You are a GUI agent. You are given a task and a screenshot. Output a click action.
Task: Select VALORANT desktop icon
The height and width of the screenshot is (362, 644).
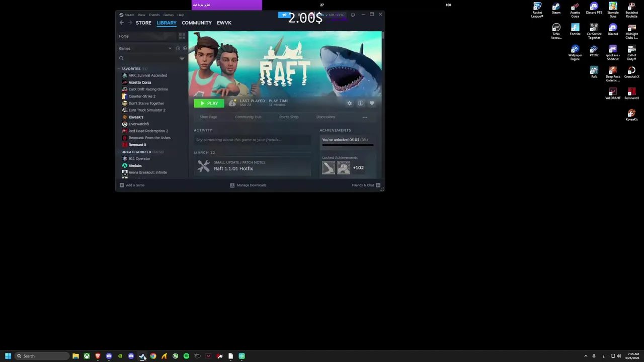click(x=613, y=94)
